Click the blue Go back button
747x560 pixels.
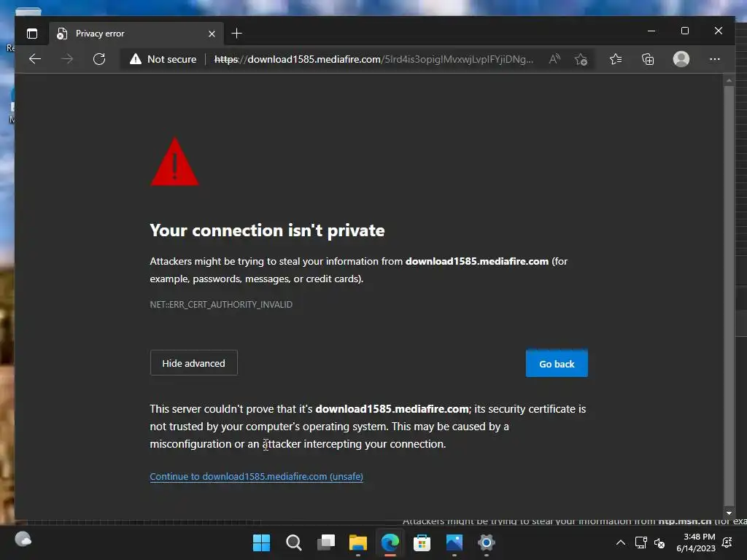coord(557,364)
